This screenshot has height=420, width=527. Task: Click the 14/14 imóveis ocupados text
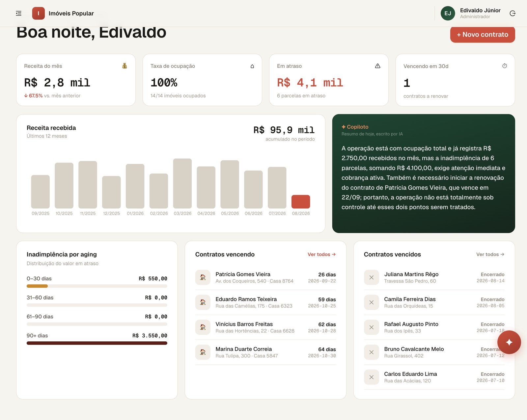(x=178, y=96)
